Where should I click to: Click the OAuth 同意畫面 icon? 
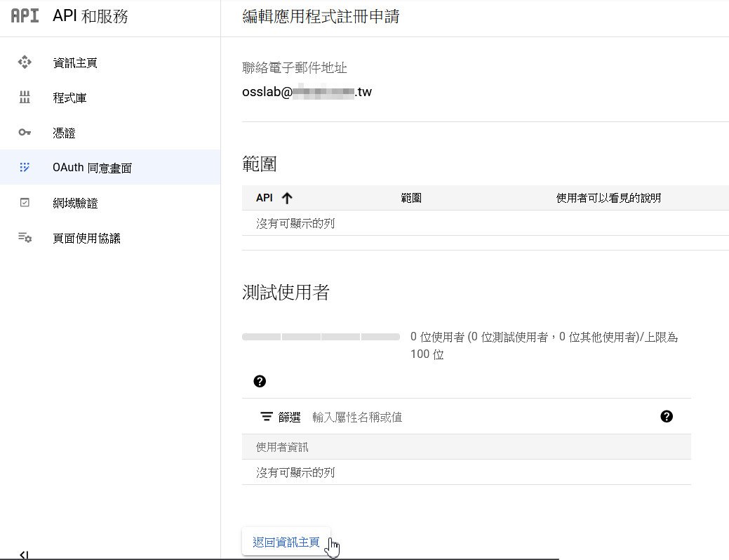click(25, 168)
